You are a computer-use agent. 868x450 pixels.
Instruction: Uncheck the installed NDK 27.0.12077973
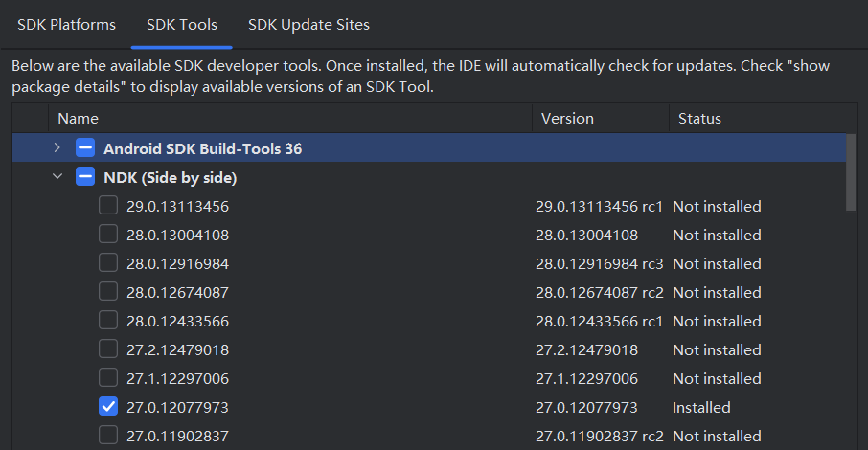[108, 407]
